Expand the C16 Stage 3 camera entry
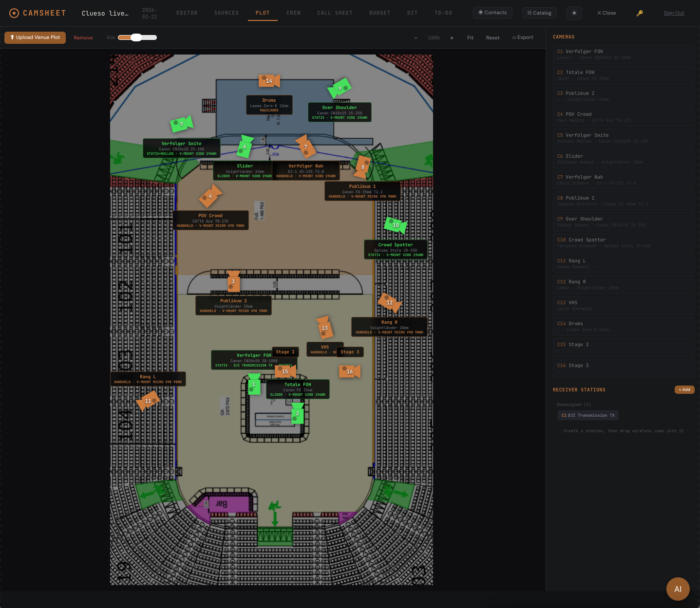Screen dimensions: 700x608 click(x=624, y=368)
